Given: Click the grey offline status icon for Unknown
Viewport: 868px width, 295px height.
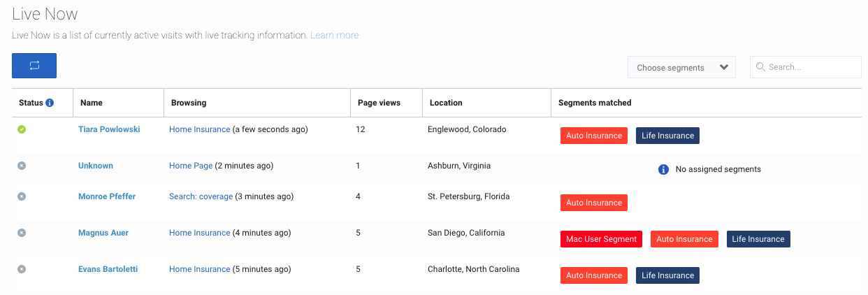Looking at the screenshot, I should tap(22, 166).
